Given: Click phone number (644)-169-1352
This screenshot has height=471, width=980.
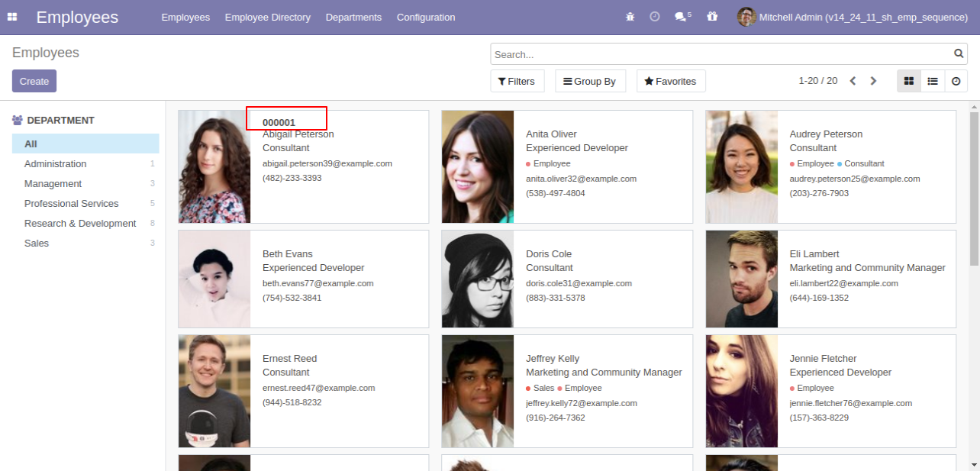Looking at the screenshot, I should 819,298.
